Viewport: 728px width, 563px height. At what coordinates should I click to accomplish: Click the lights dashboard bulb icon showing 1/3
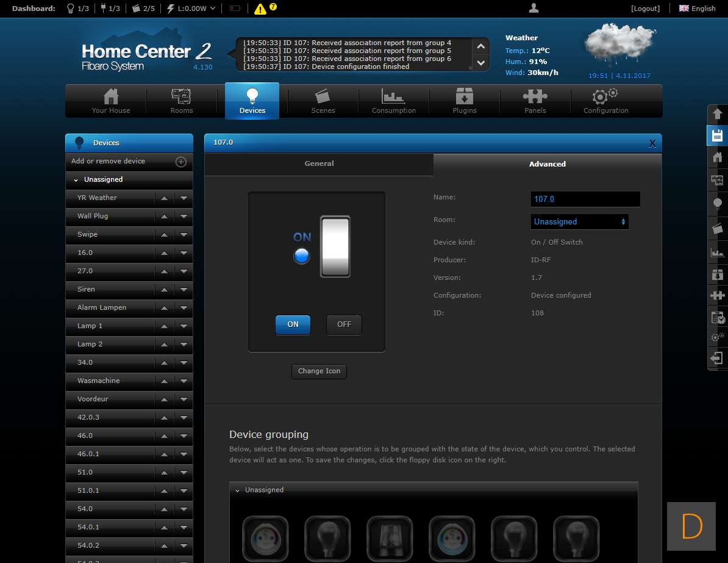[71, 9]
